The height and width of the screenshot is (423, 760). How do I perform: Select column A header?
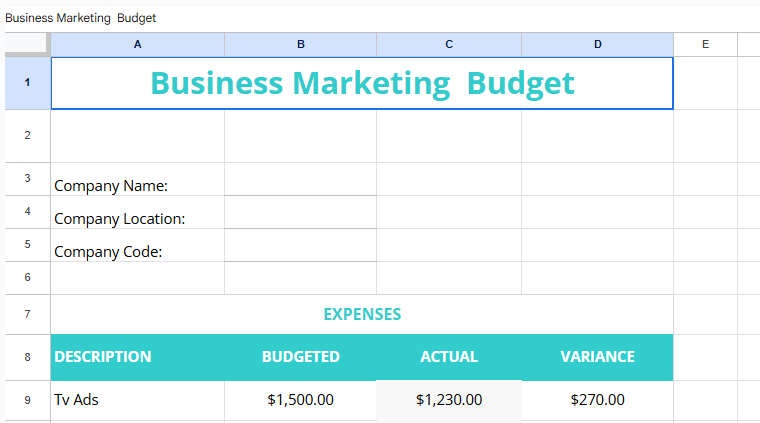click(137, 44)
